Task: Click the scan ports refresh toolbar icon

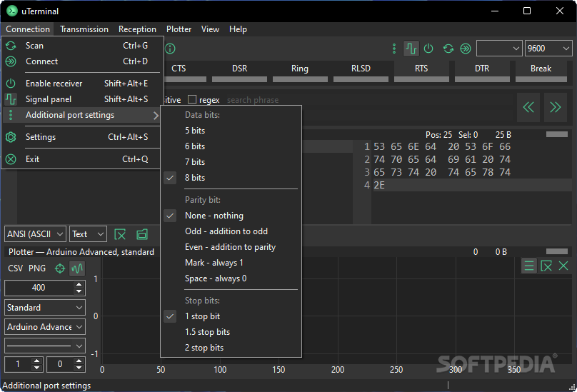Action: (448, 49)
